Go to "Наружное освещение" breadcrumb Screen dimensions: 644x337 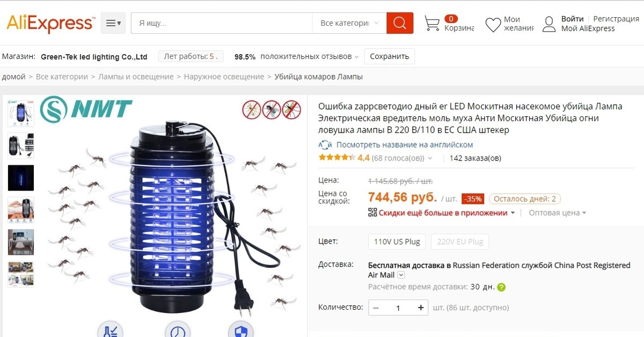[x=224, y=77]
